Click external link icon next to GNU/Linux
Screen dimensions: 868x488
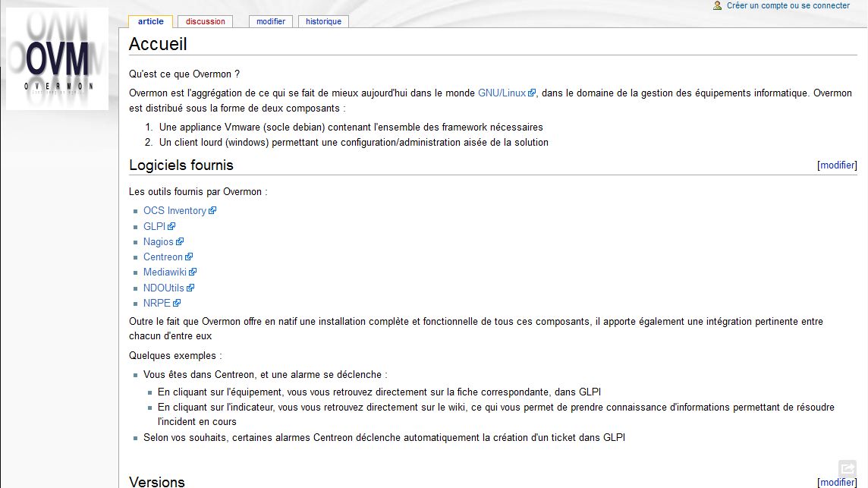532,93
